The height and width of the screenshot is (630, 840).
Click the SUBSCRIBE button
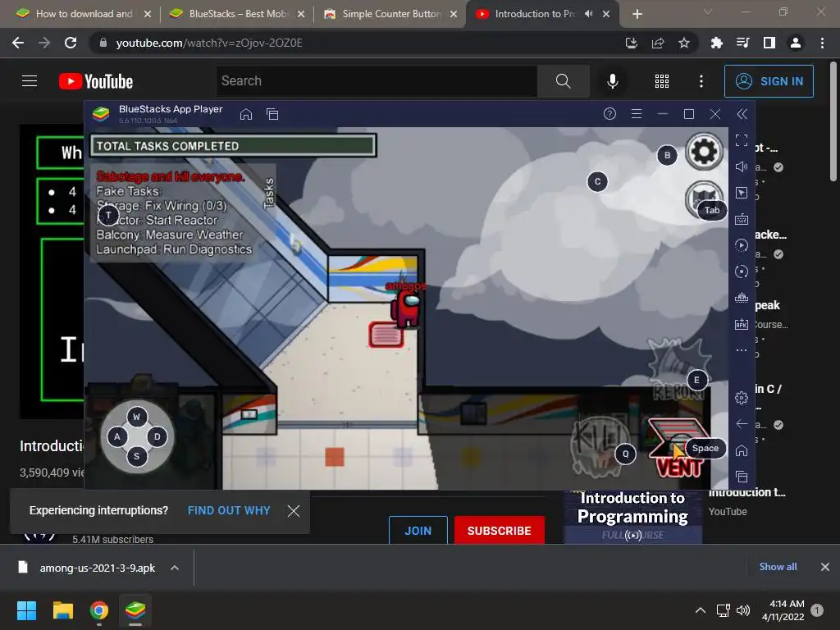[499, 531]
